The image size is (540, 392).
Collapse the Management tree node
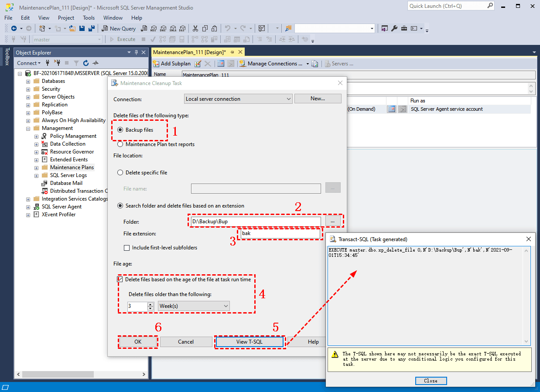click(x=28, y=129)
